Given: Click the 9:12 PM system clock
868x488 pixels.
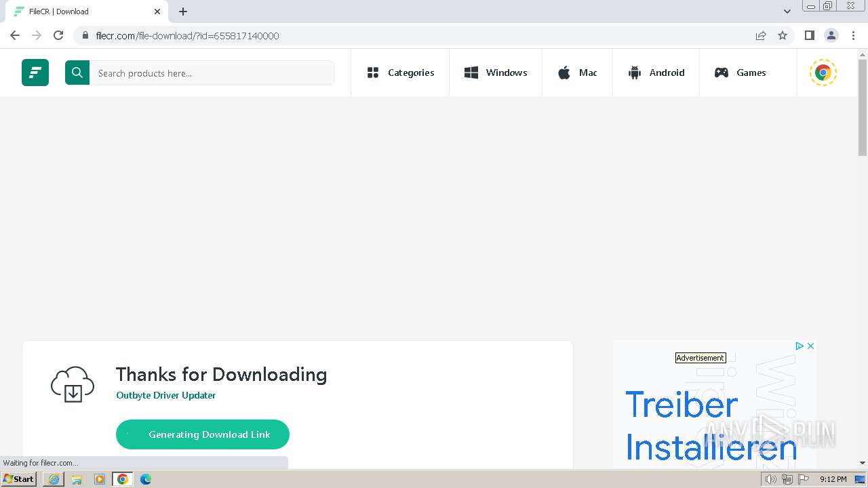Looking at the screenshot, I should click(833, 479).
